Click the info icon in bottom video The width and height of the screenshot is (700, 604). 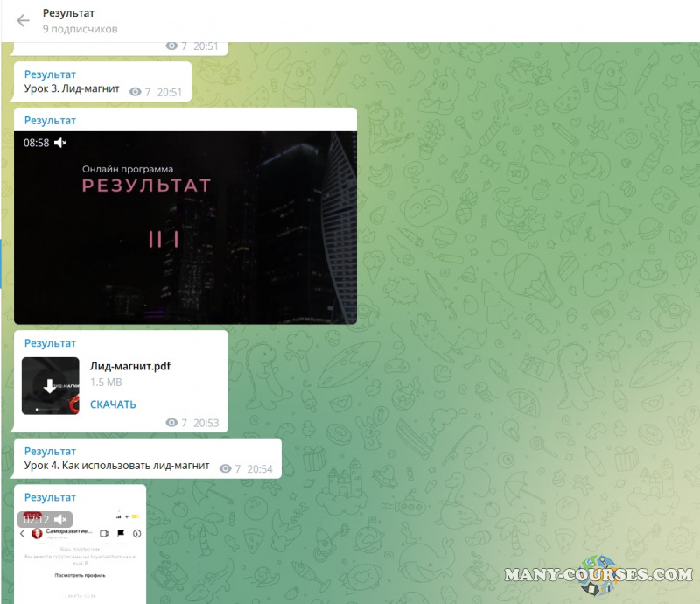137,533
